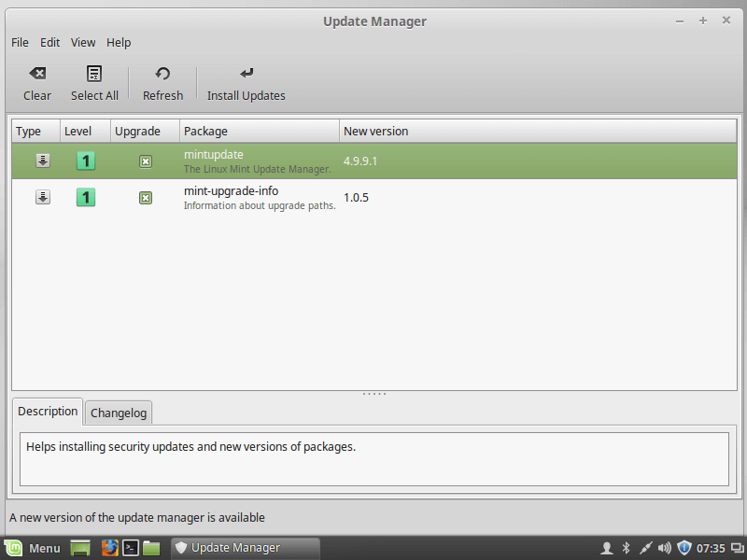Open the View menu
Viewport: 747px width, 560px height.
pyautogui.click(x=83, y=42)
